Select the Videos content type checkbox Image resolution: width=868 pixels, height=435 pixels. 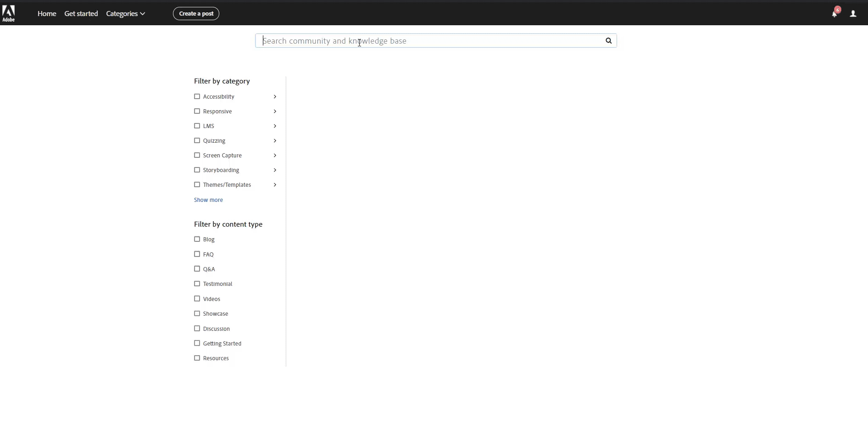click(x=197, y=299)
